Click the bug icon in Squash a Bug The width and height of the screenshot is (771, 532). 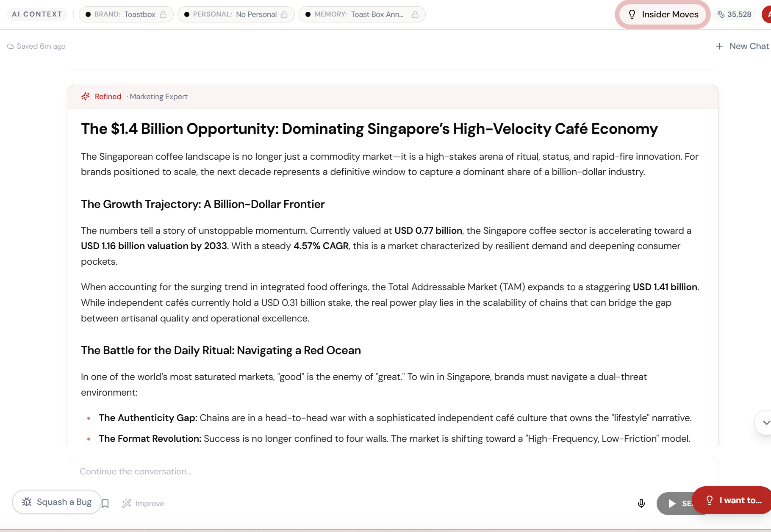click(27, 502)
